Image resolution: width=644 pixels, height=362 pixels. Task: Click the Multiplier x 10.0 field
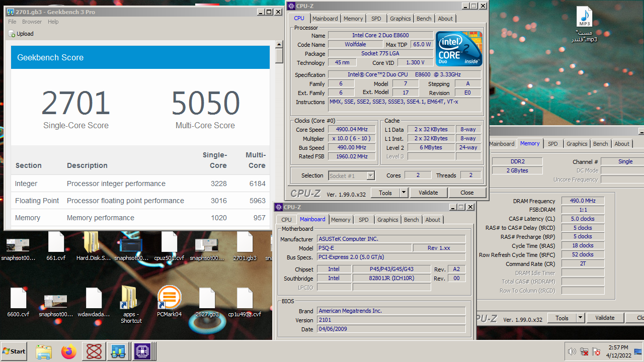click(x=352, y=138)
